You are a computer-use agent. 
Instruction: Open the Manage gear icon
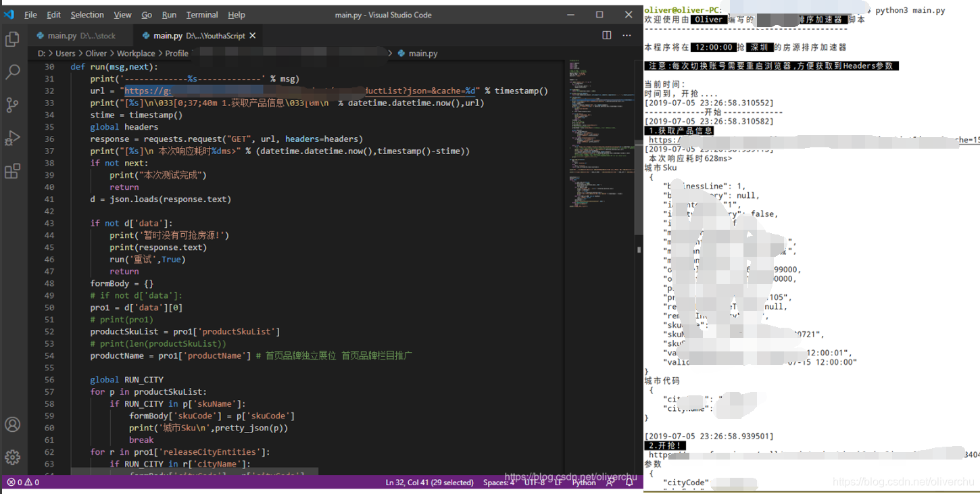(12, 457)
